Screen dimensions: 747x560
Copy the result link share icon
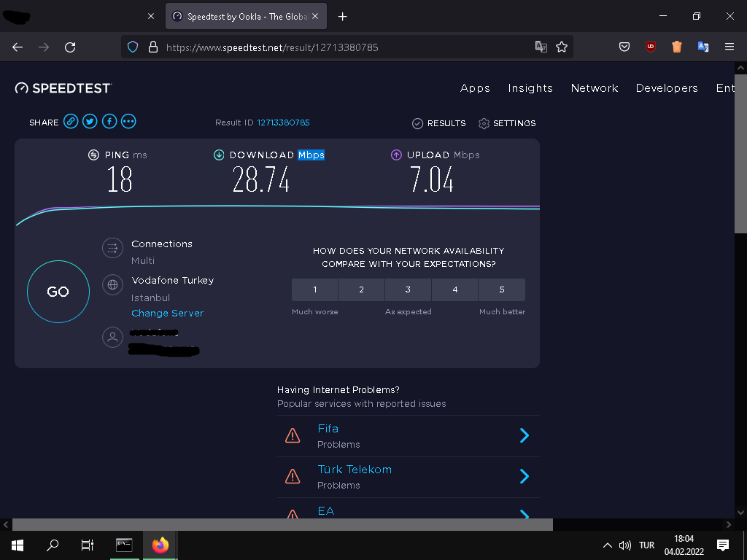point(71,122)
